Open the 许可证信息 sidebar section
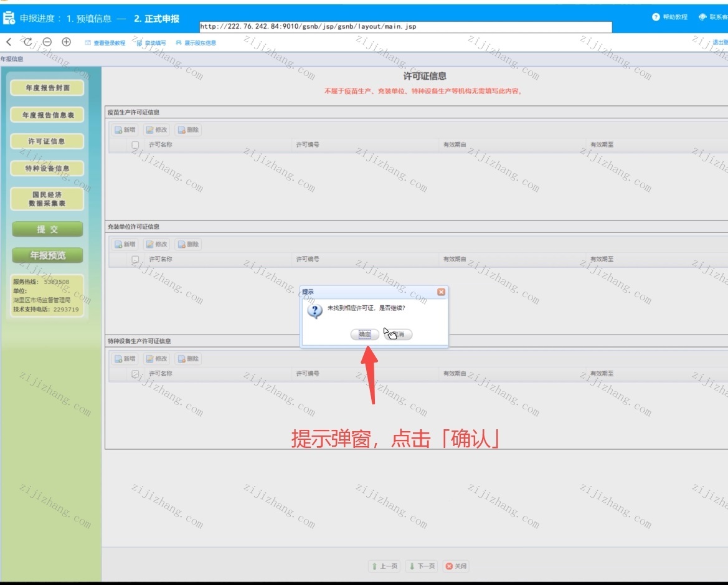The image size is (728, 585). coord(47,141)
